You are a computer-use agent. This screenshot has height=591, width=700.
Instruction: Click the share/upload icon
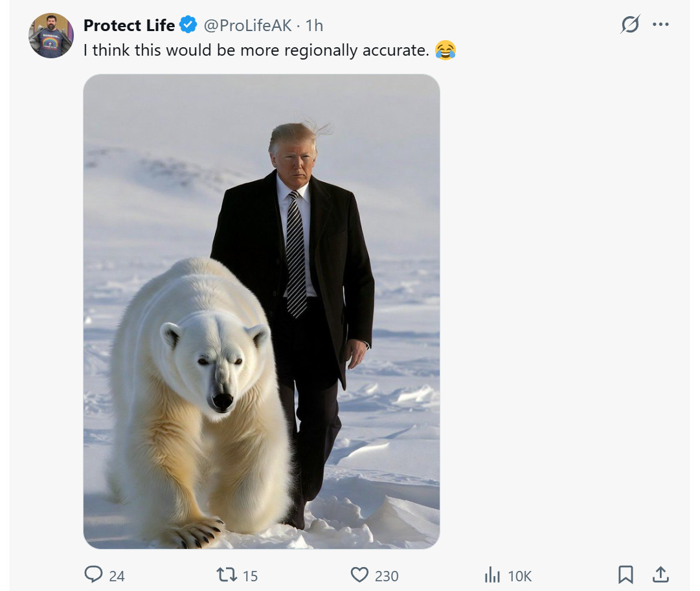click(661, 574)
